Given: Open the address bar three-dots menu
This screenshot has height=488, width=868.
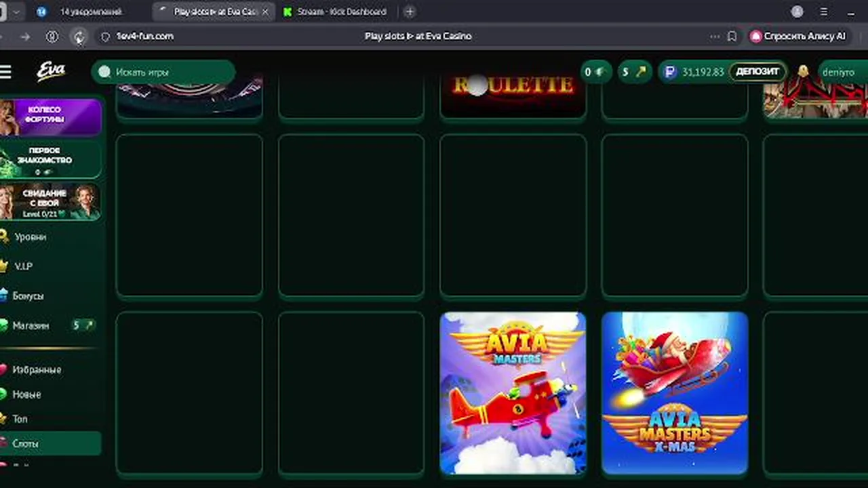Looking at the screenshot, I should click(715, 37).
